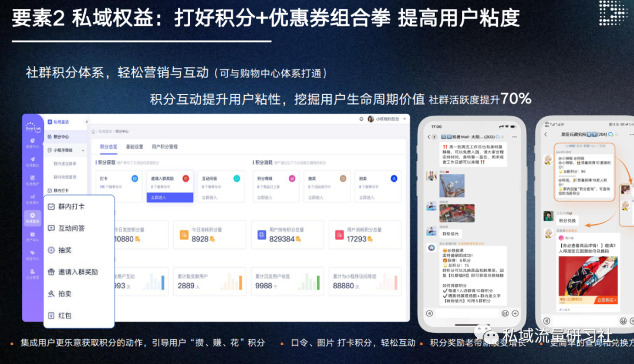
Task: Collapse the 小程序商城 submenu arrow
Action: pos(83,150)
